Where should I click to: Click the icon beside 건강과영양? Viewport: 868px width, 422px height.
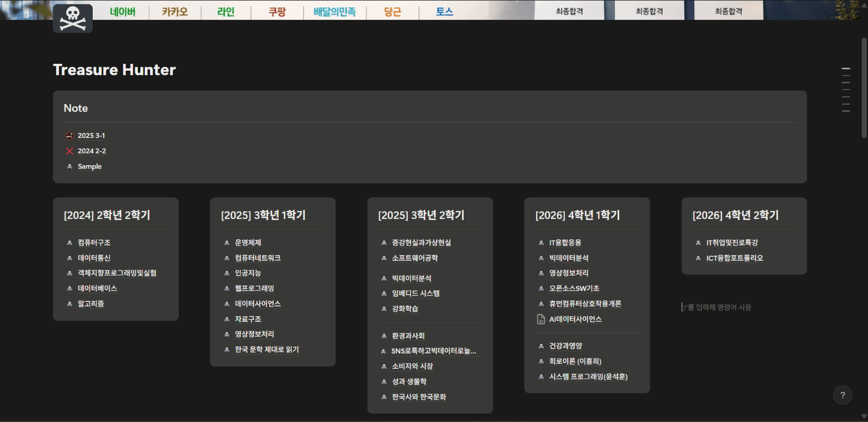[541, 346]
